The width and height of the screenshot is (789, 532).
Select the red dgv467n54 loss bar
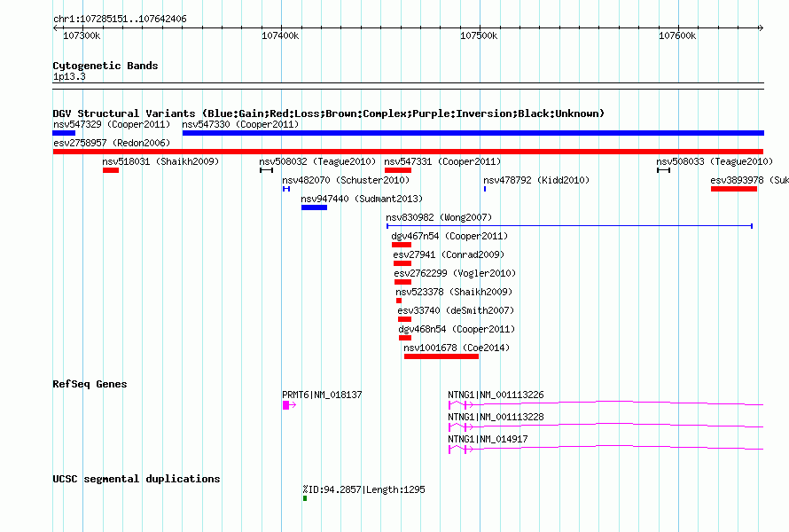402,245
